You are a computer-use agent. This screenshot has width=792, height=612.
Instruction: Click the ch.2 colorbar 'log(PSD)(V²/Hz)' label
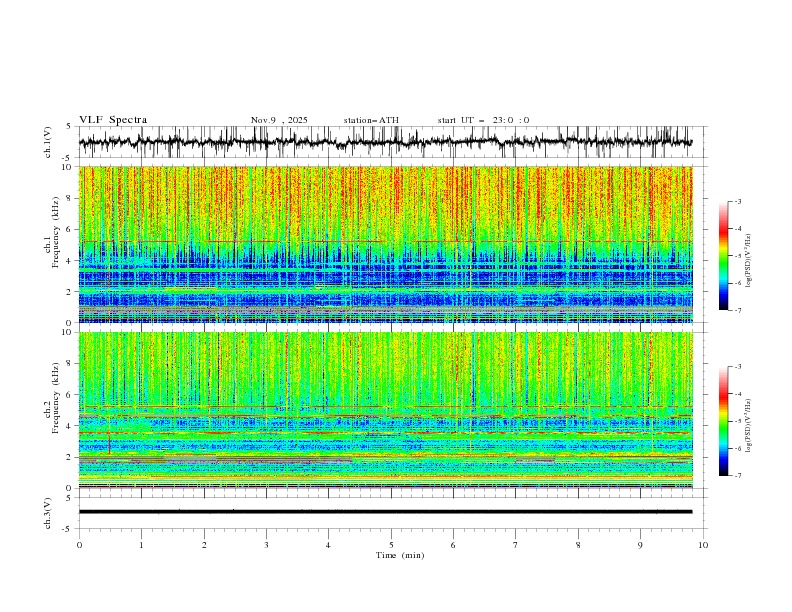749,426
